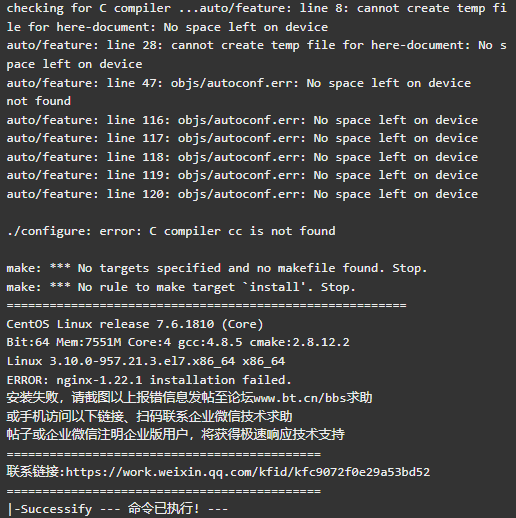The image size is (516, 518).
Task: Click the 'auto/feature: line 47' error line
Action: point(239,83)
